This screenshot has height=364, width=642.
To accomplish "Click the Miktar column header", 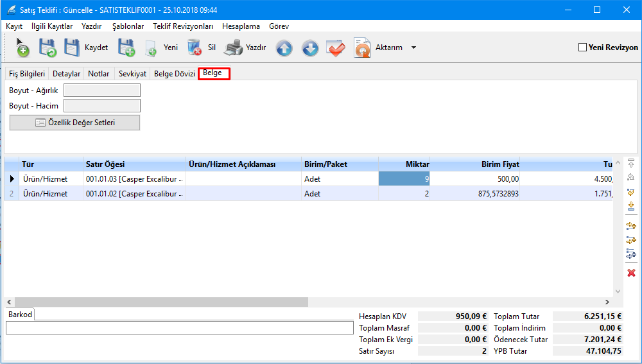I will [404, 164].
